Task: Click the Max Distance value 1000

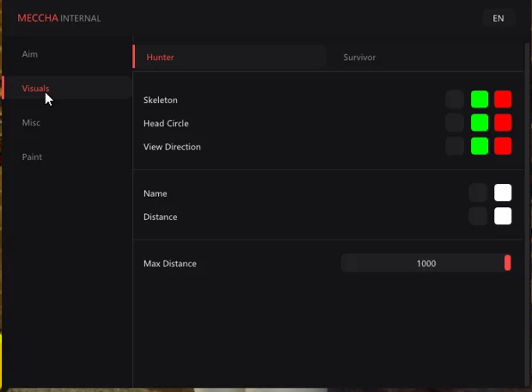Action: point(426,263)
